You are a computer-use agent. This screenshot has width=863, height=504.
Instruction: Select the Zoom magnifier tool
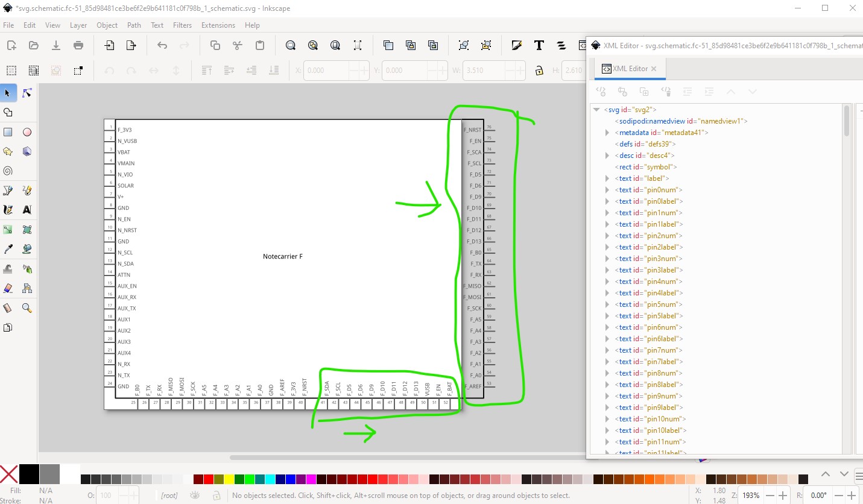(x=27, y=308)
